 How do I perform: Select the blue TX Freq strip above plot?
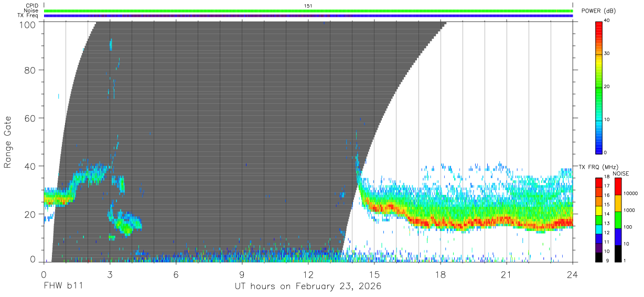[308, 16]
